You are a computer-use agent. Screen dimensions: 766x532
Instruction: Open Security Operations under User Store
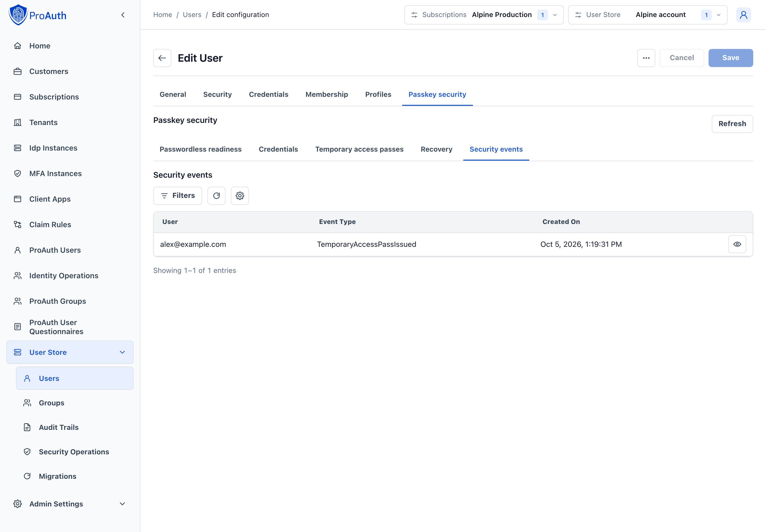click(75, 452)
